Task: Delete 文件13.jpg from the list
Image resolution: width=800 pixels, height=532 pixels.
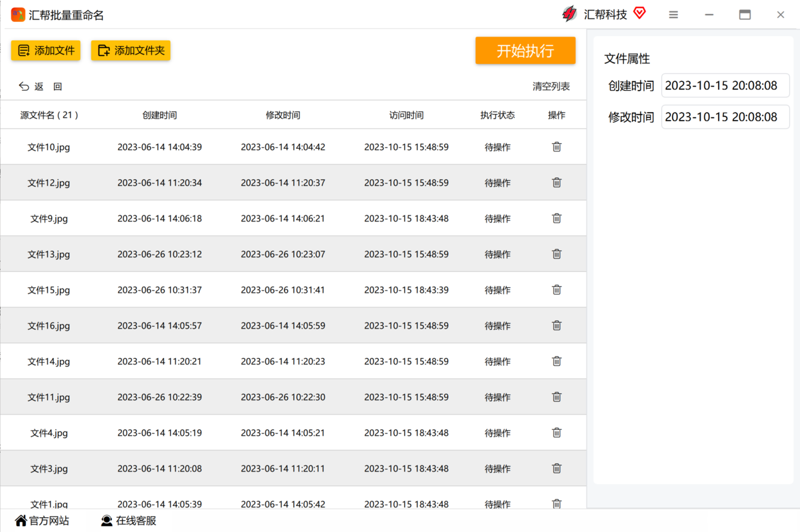Action: (x=557, y=254)
